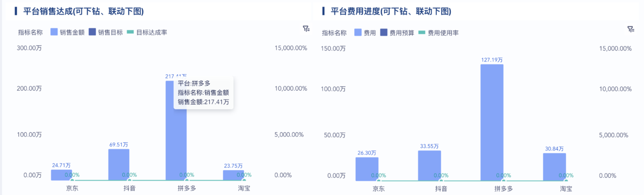The width and height of the screenshot is (644, 195).
Task: Click the 京东 expense bar 26.30万
Action: 367,169
